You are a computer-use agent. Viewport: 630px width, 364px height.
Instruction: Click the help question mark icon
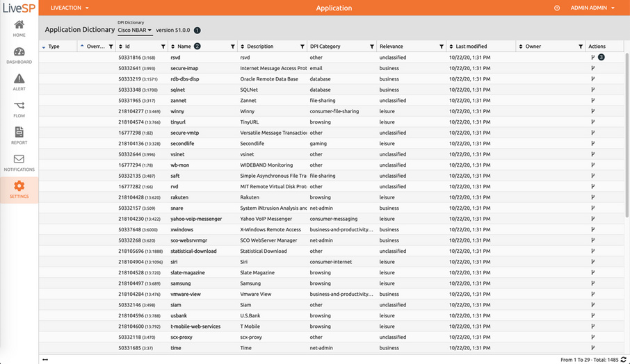[x=557, y=8]
